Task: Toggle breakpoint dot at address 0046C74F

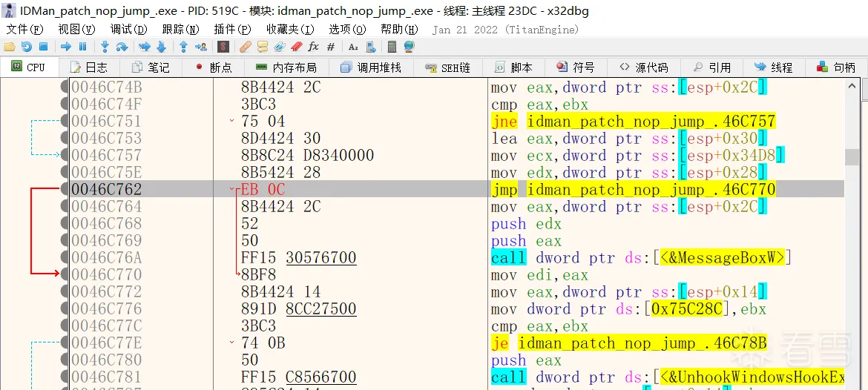Action: coord(65,105)
